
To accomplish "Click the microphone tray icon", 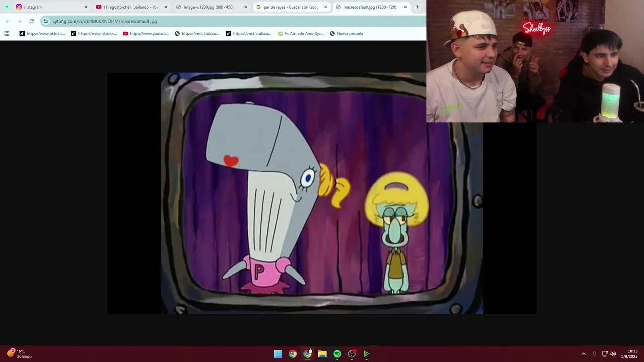I will (594, 354).
